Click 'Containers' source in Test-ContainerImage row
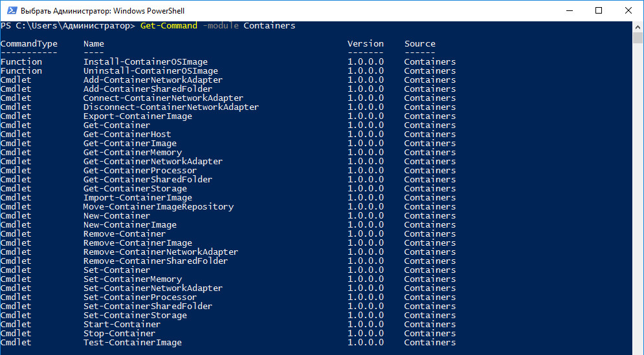644x355 pixels. (x=430, y=342)
